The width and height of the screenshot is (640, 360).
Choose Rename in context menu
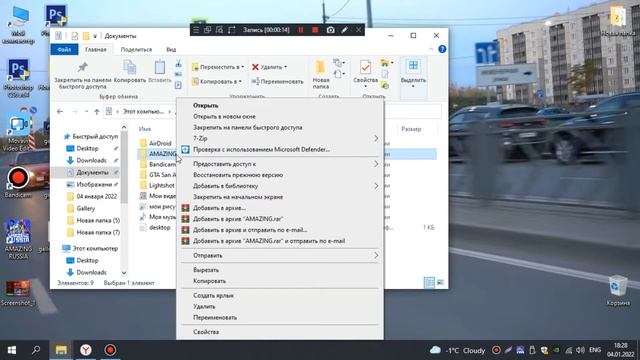coord(280,317)
